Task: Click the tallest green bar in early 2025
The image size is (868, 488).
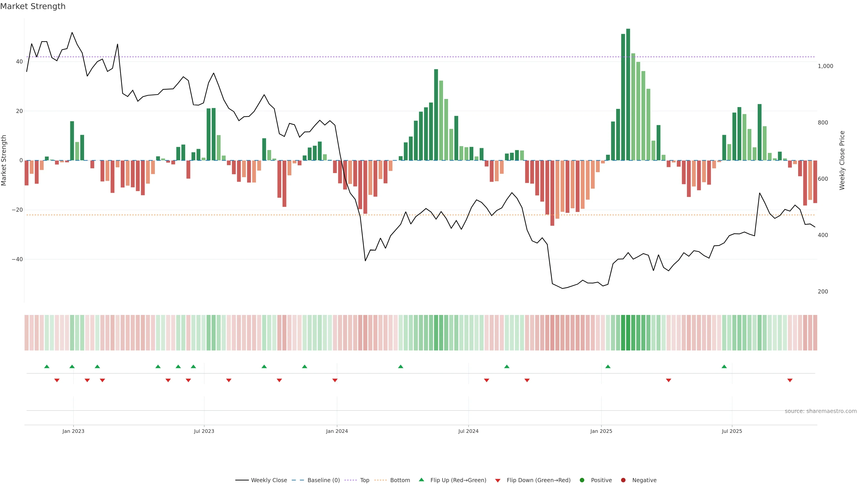Action: coord(628,94)
